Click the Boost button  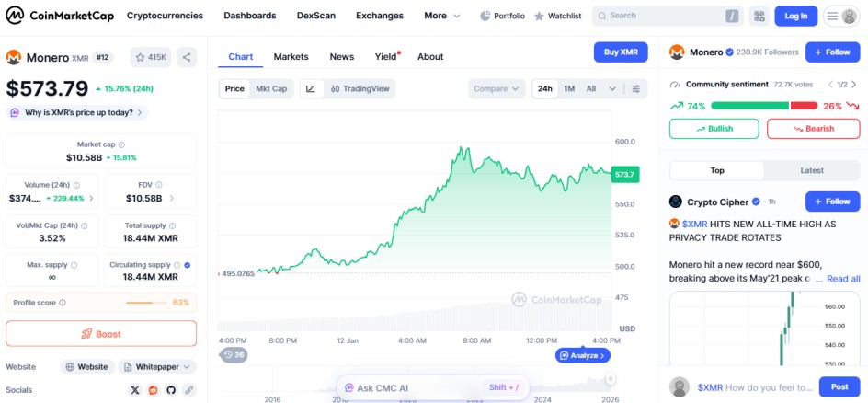tap(101, 334)
